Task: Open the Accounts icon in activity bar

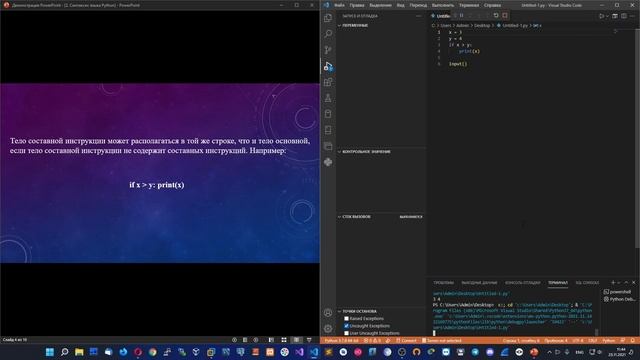Action: coord(328,313)
